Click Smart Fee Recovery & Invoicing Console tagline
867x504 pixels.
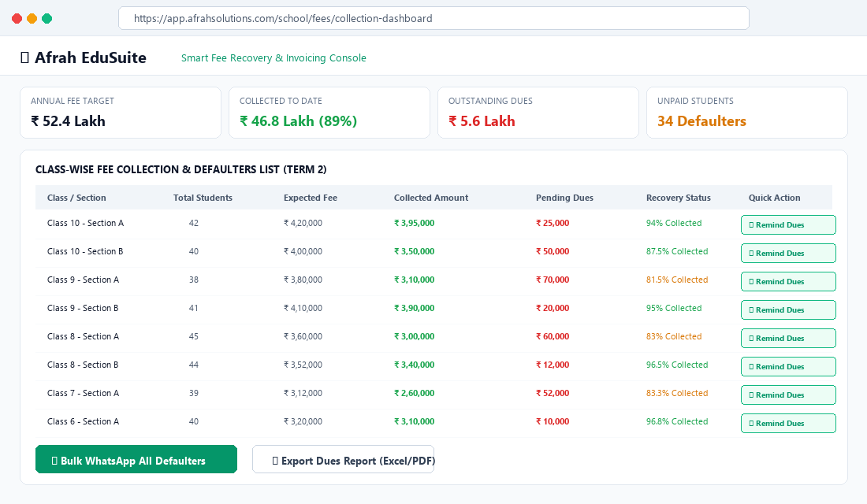pos(273,58)
